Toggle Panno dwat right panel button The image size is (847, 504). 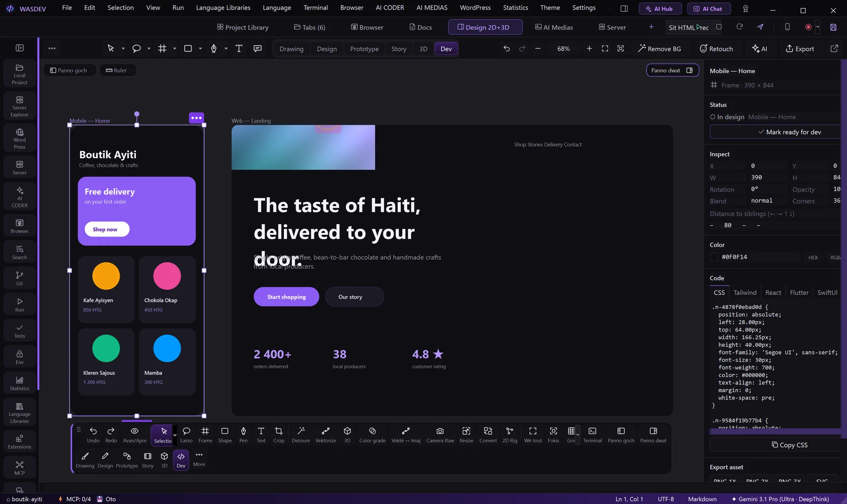(673, 70)
